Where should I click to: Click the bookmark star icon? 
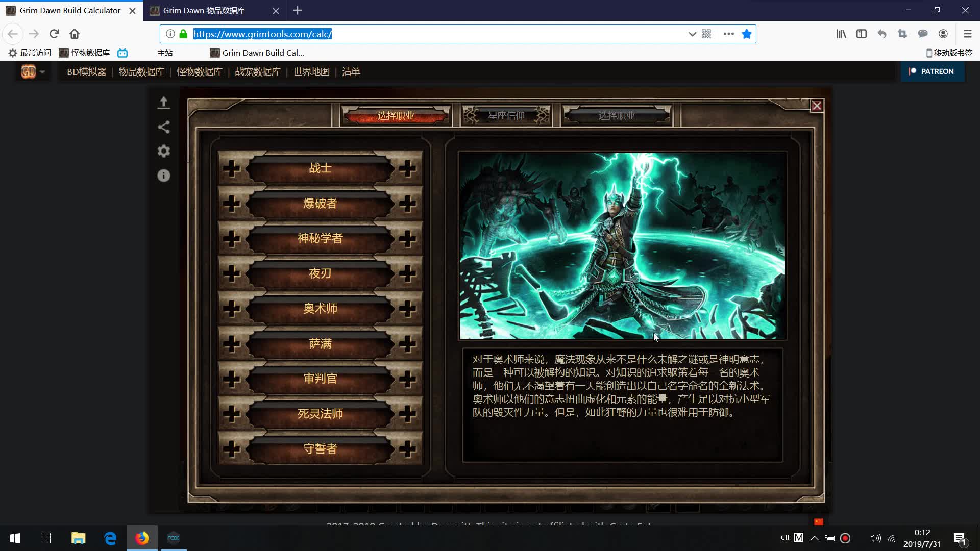[746, 34]
